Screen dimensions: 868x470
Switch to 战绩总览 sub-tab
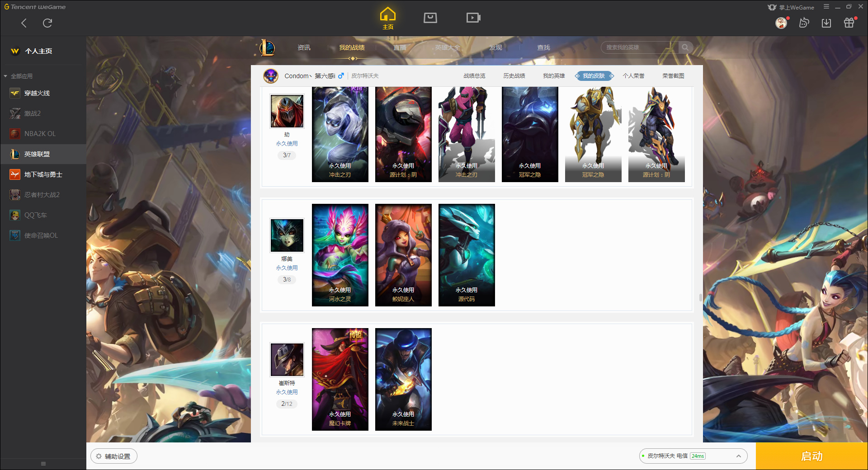point(474,76)
